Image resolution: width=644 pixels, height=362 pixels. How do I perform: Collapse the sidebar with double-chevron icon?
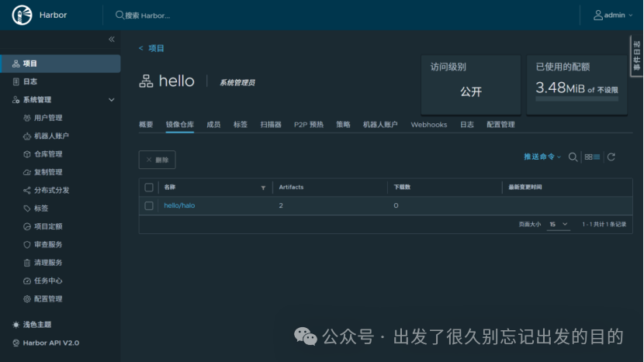point(111,40)
